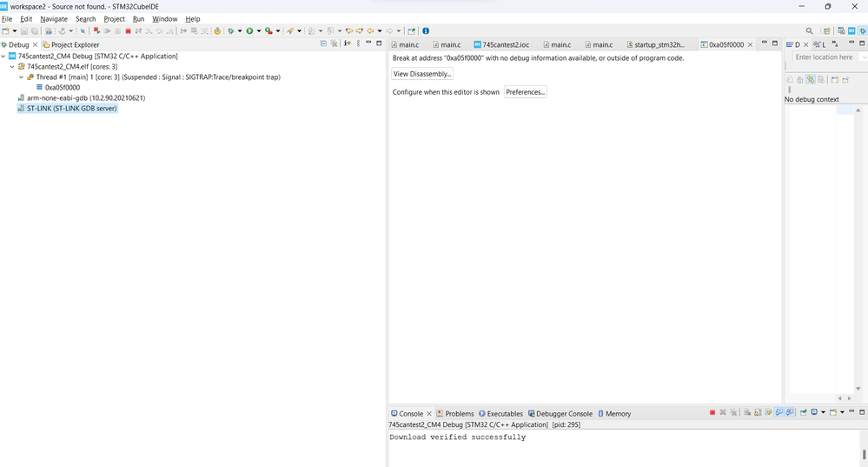Click the Resume toolbar icon
868x467 pixels.
click(x=107, y=31)
